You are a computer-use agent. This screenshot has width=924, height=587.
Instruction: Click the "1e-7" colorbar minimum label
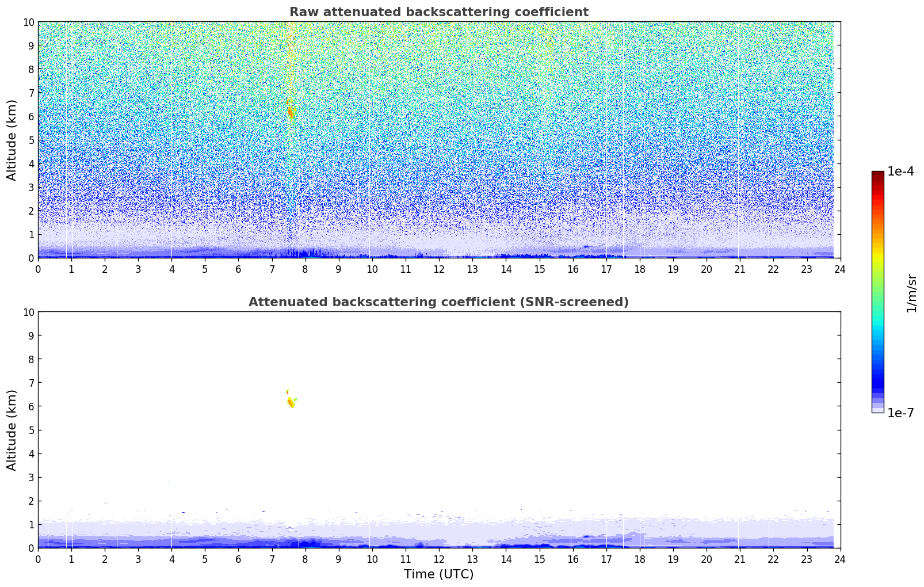[x=900, y=413]
